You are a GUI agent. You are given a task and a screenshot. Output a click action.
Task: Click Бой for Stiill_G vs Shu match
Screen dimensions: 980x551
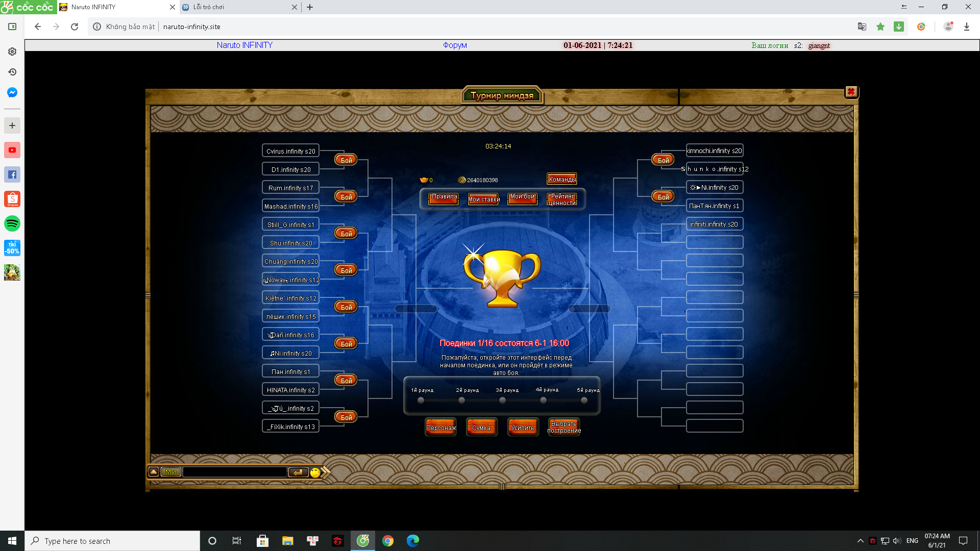click(346, 233)
